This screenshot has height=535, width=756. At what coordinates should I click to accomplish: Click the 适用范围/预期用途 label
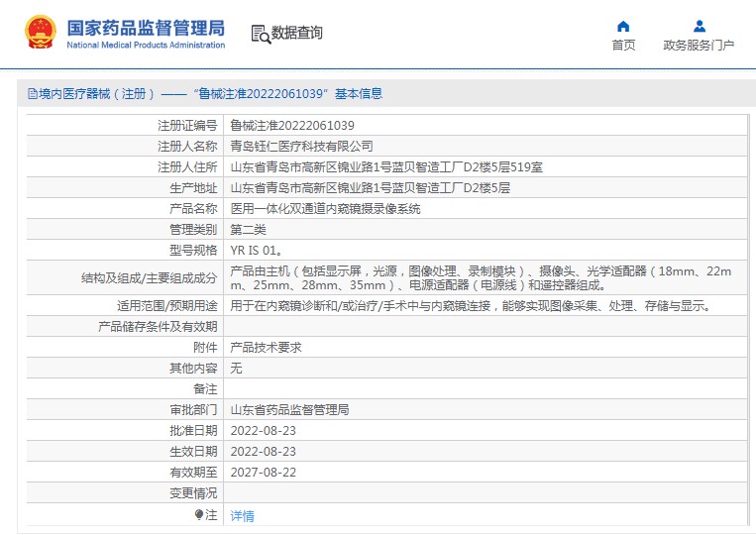167,306
